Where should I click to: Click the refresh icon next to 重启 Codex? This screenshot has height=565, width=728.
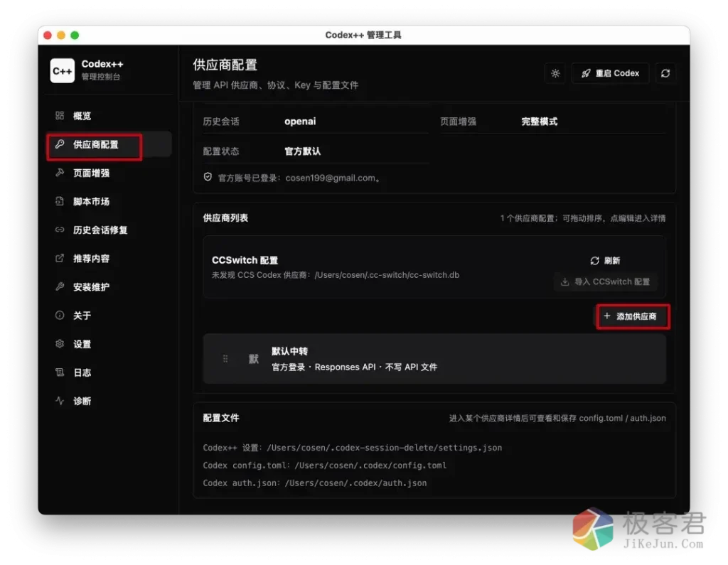(665, 73)
